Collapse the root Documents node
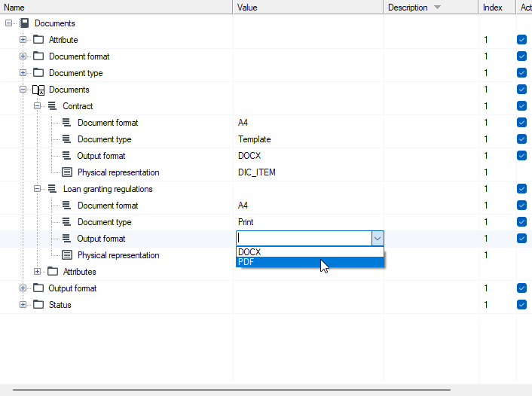532x396 pixels. point(8,23)
